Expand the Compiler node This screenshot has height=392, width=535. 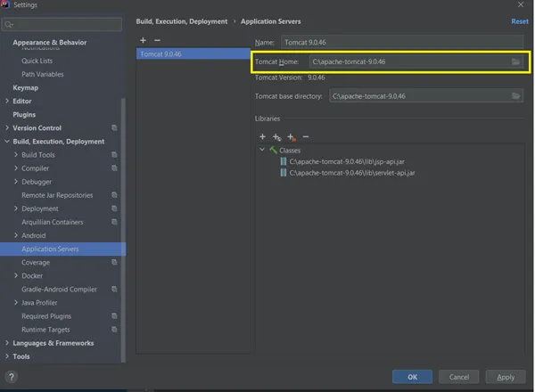[16, 168]
